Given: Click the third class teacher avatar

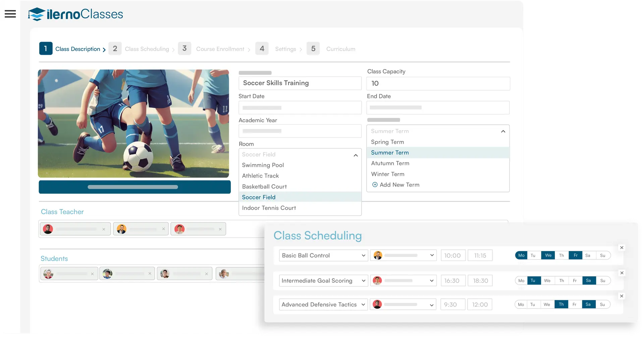Looking at the screenshot, I should (179, 229).
